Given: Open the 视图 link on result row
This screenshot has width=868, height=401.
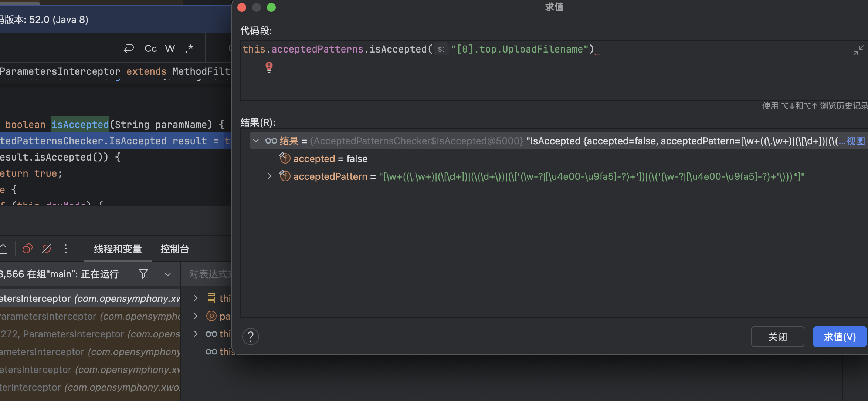Looking at the screenshot, I should click(855, 141).
